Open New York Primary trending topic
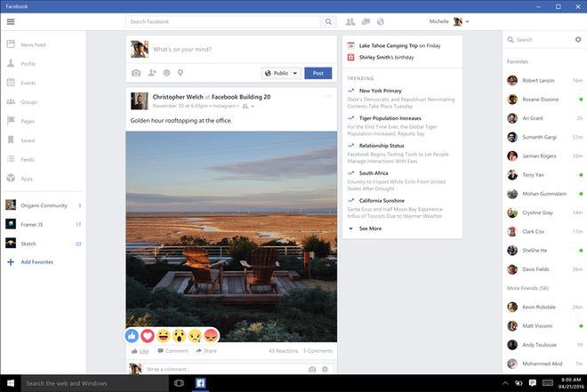The height and width of the screenshot is (392, 587). 381,91
